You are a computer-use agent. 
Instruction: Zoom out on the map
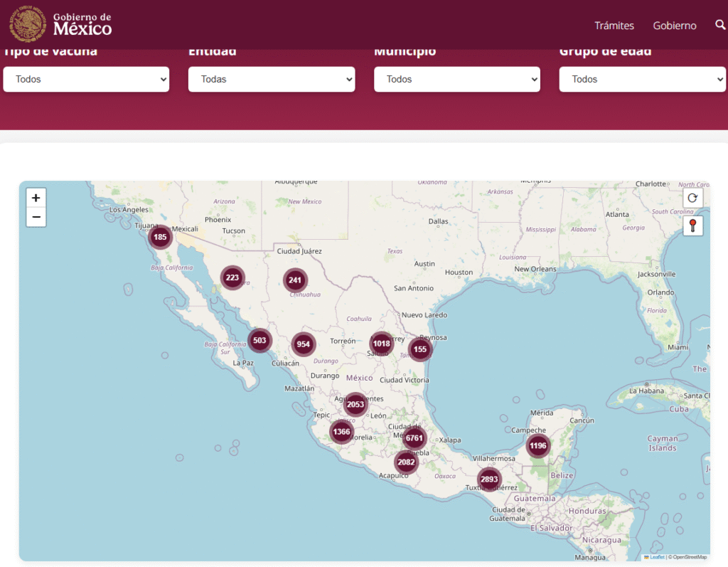click(x=36, y=217)
